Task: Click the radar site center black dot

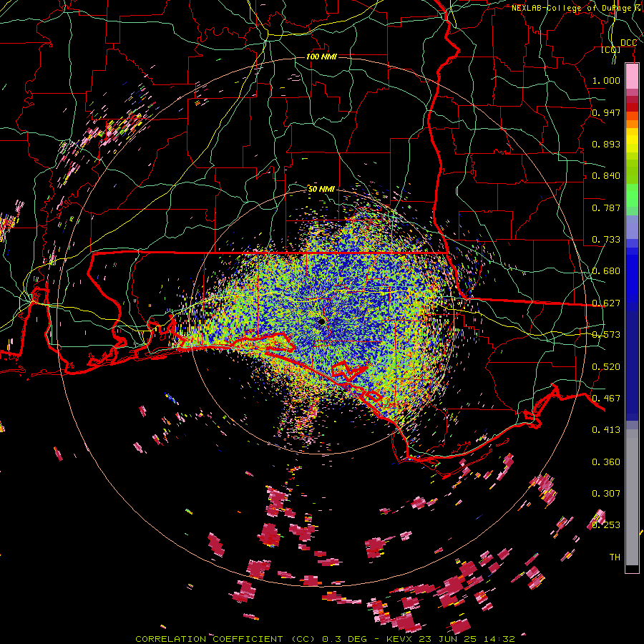Action: pos(321,321)
